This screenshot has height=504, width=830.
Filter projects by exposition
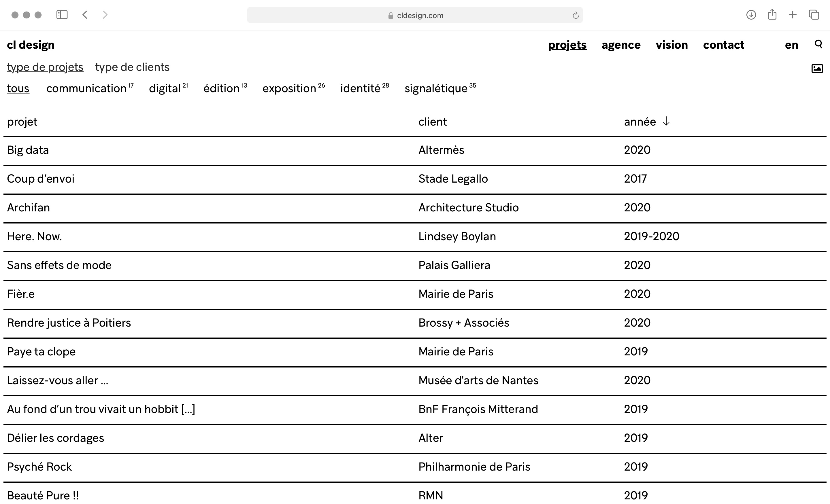point(289,88)
